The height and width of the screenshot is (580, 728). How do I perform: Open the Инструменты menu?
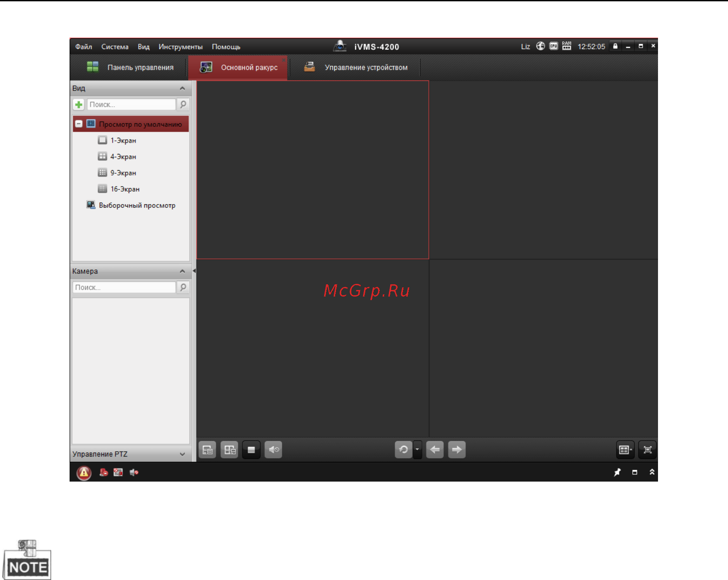tap(181, 47)
